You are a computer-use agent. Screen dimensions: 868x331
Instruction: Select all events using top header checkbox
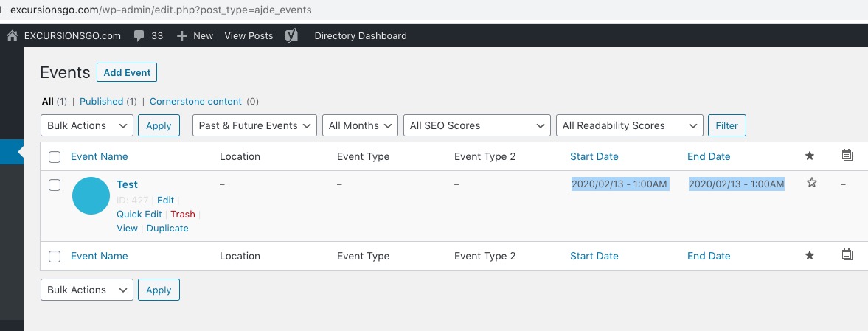(x=55, y=156)
